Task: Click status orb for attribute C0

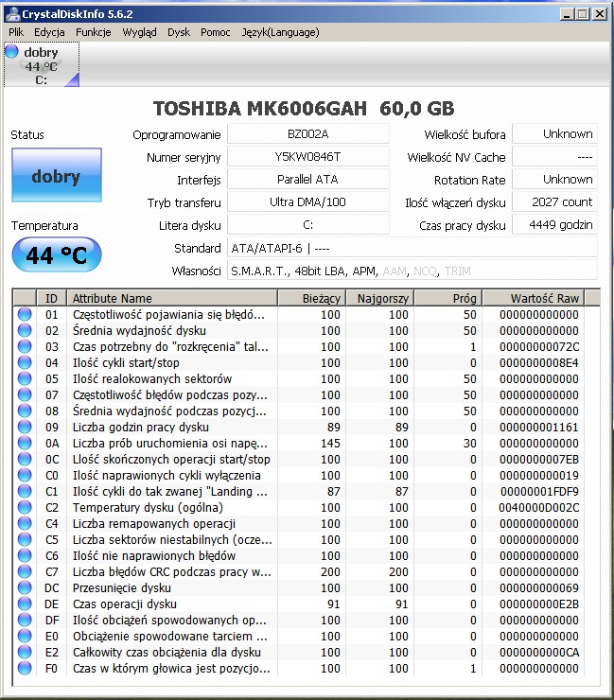Action: point(25,475)
